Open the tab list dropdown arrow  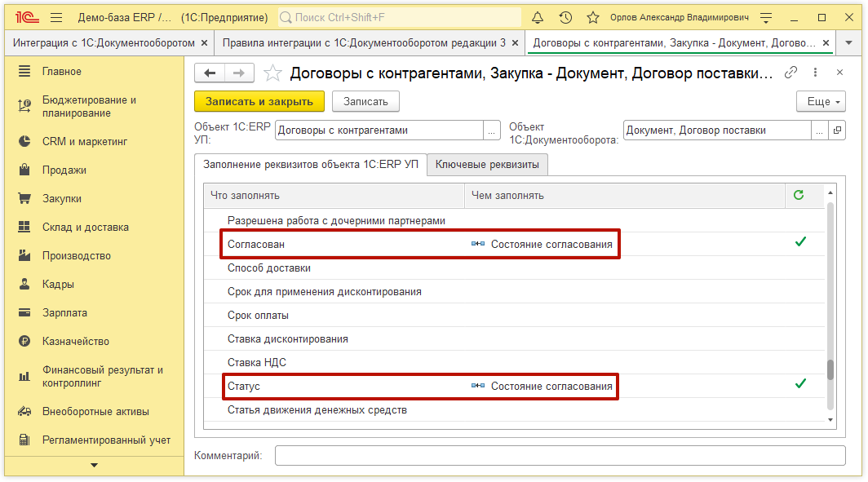(x=848, y=43)
